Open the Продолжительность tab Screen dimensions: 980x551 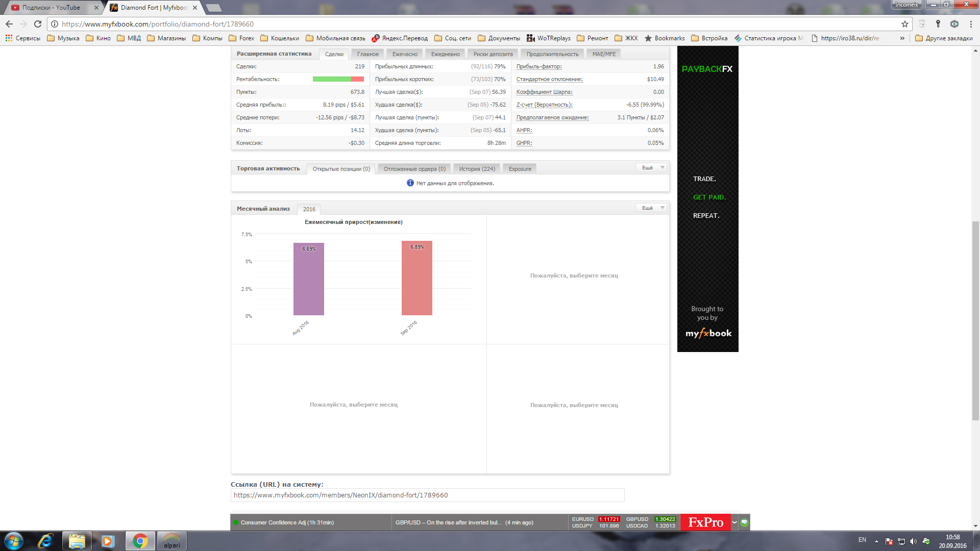pyautogui.click(x=552, y=54)
